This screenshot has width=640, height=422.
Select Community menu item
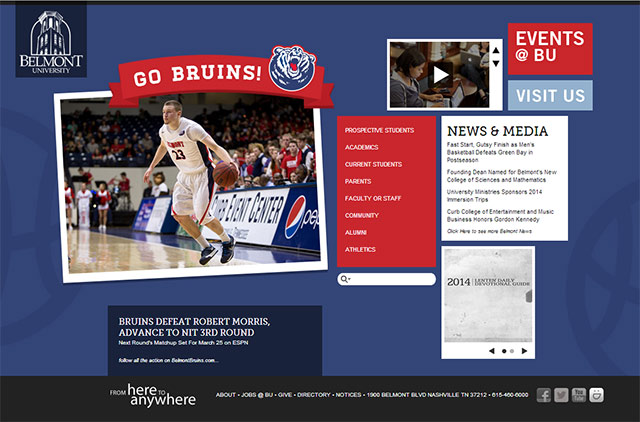362,215
